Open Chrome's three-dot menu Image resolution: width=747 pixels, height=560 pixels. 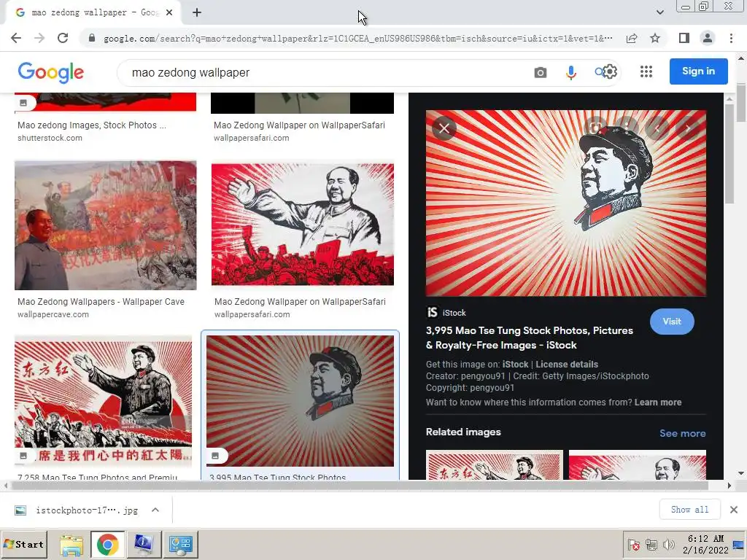pyautogui.click(x=731, y=38)
